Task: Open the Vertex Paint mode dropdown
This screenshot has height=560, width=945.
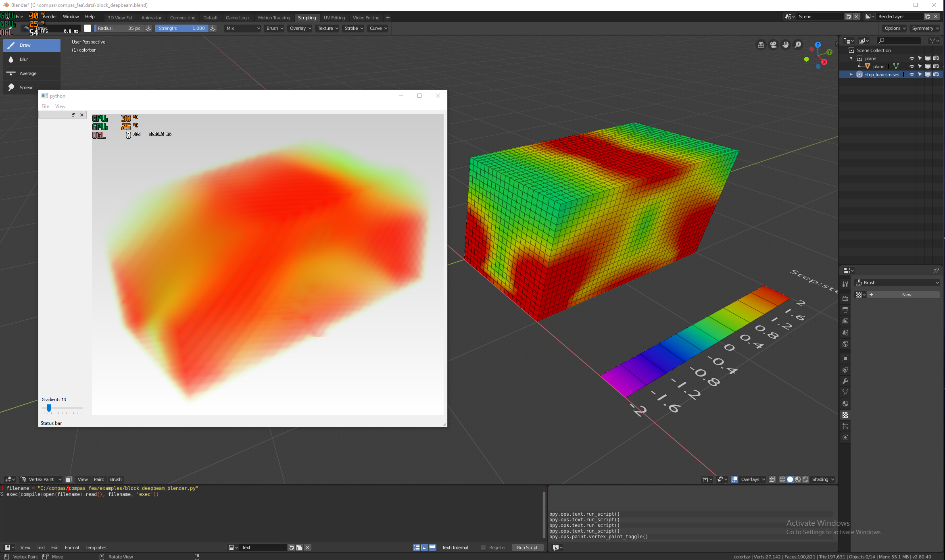Action: 40,479
